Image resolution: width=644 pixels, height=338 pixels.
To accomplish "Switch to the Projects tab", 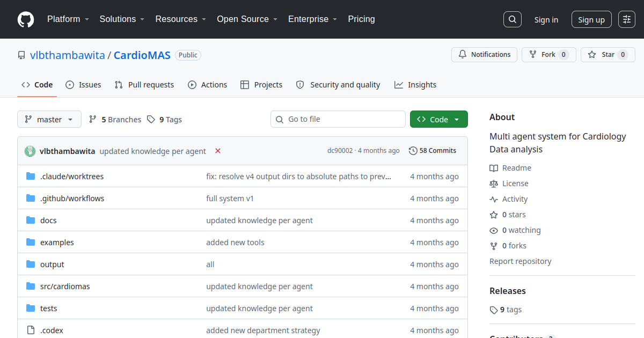I will [261, 85].
